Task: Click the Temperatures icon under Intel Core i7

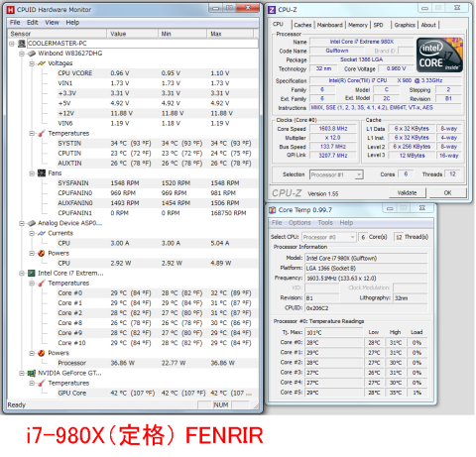Action: (42, 284)
